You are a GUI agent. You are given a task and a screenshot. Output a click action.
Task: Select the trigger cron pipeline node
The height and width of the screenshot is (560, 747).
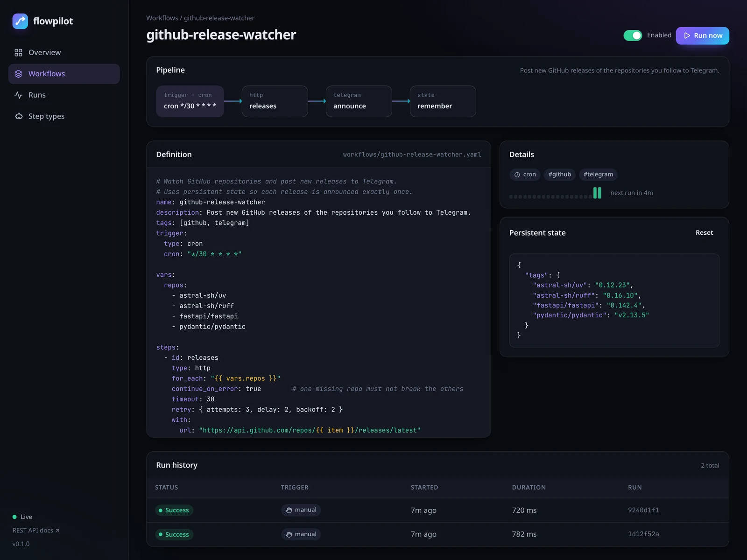click(x=190, y=101)
